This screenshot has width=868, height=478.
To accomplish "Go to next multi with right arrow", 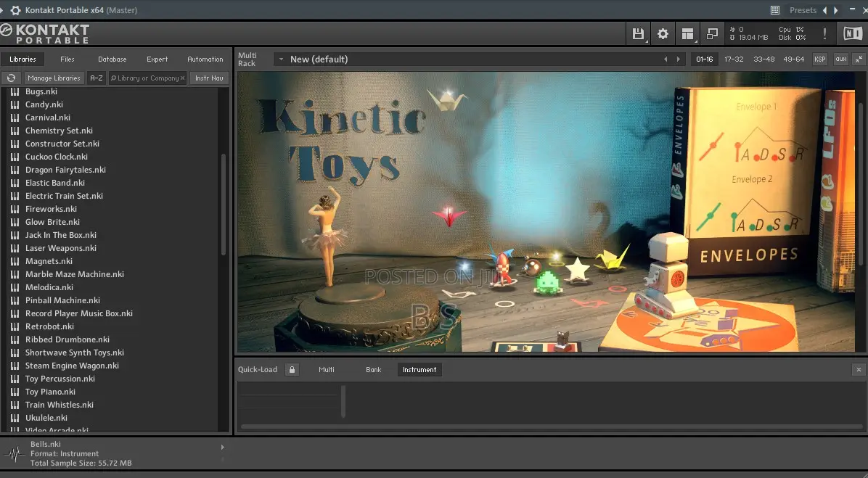I will (x=678, y=59).
